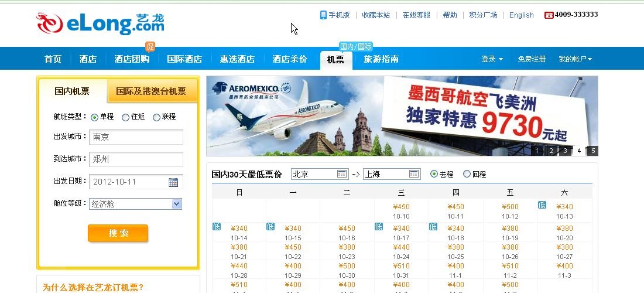
Task: Open the departure date calendar icon
Action: point(173,182)
